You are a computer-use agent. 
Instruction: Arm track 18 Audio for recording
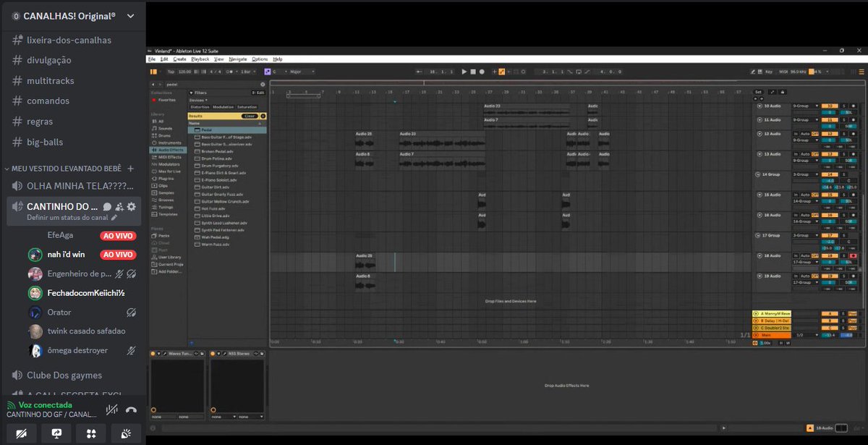coord(854,255)
